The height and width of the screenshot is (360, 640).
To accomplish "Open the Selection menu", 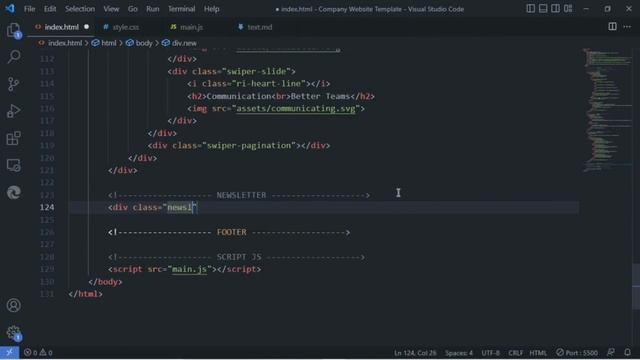I will (x=80, y=9).
